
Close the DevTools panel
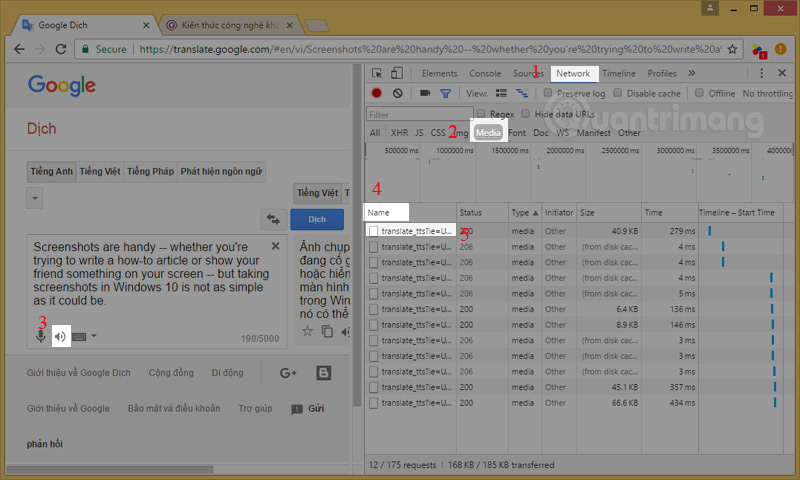[x=782, y=73]
